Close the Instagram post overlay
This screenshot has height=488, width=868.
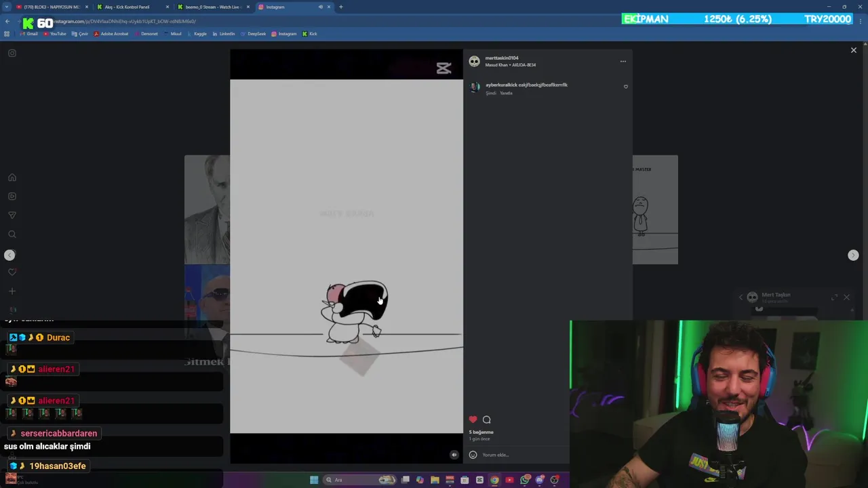(854, 50)
